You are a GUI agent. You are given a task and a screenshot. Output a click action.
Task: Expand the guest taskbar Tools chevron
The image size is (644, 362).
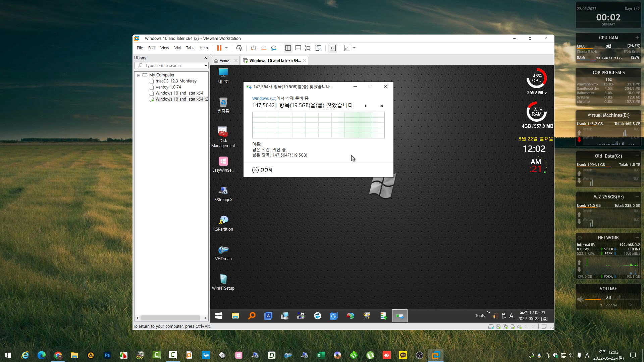(488, 312)
